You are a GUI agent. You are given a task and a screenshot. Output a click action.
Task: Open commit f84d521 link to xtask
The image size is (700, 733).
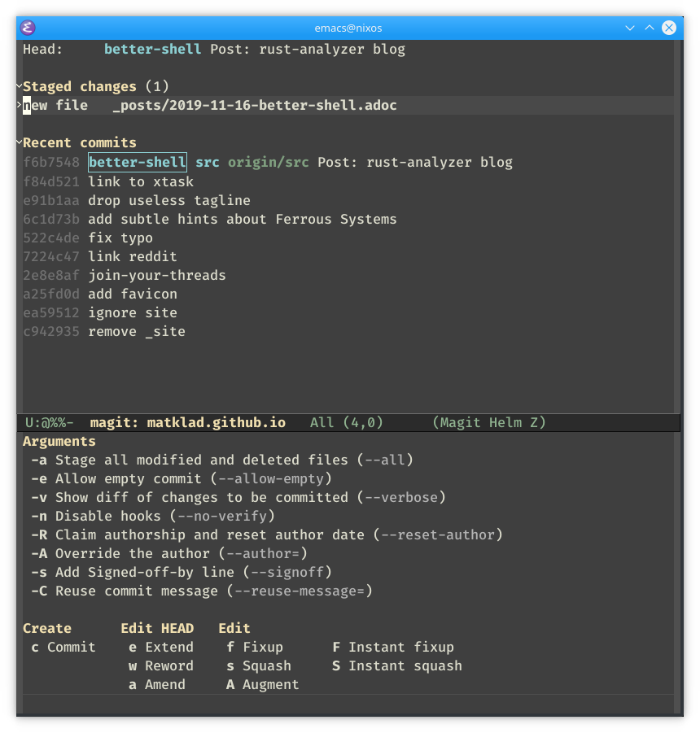click(x=108, y=182)
